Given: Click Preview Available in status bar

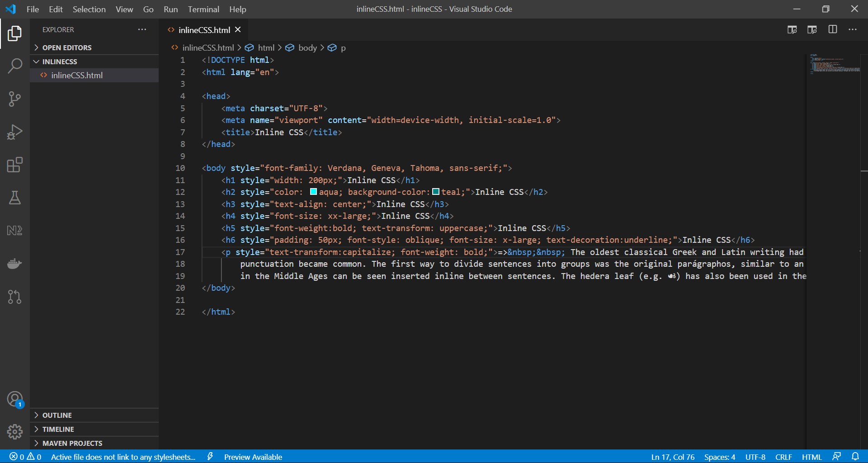Looking at the screenshot, I should click(x=253, y=457).
